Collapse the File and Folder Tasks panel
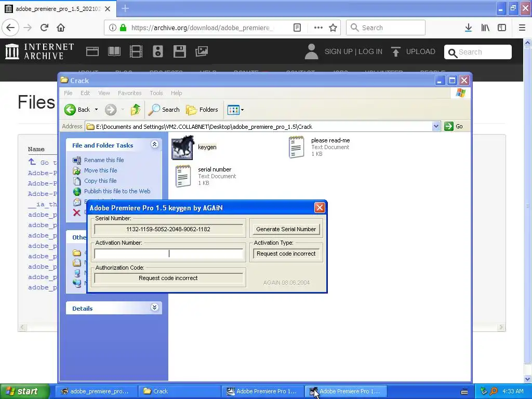 pyautogui.click(x=154, y=144)
